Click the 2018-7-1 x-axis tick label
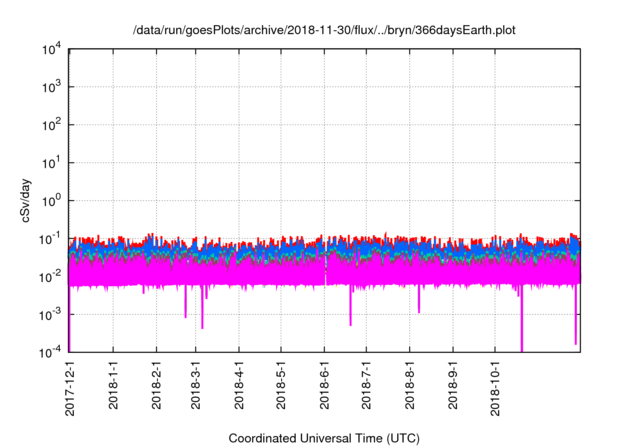 366,385
